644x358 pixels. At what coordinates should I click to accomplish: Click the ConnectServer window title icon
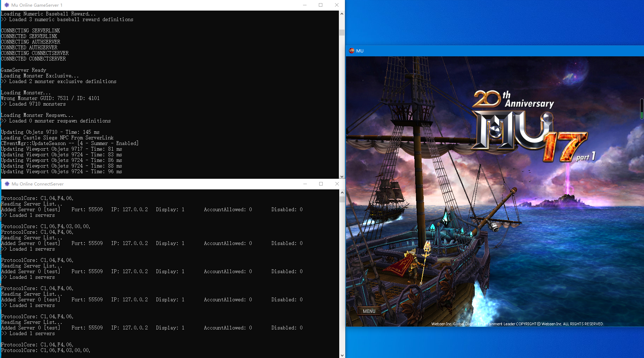[x=7, y=184]
